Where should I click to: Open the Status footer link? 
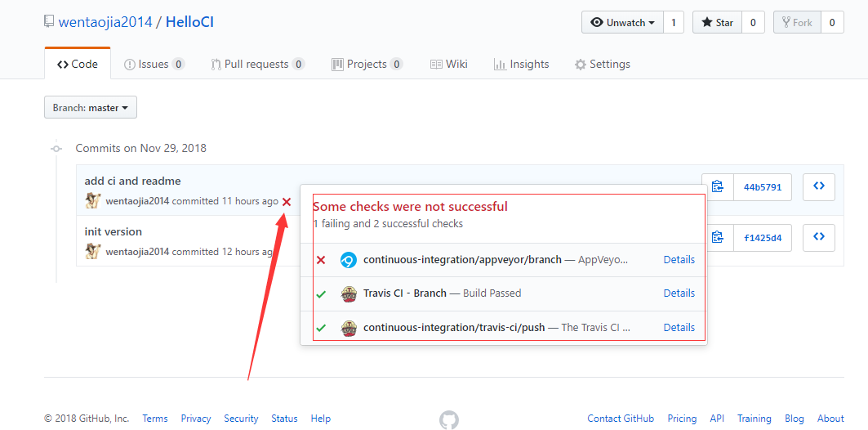click(284, 419)
